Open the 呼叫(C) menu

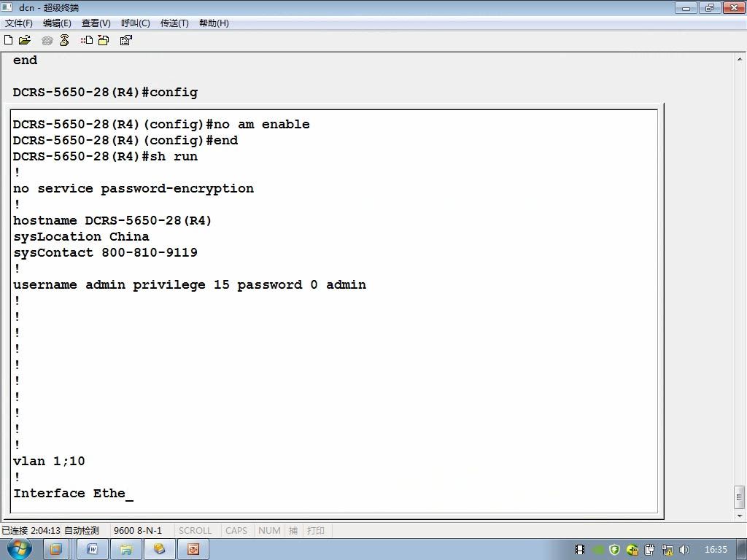tap(135, 23)
